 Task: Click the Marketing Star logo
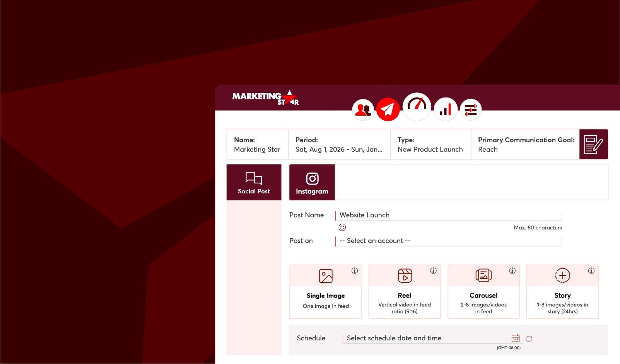[x=265, y=98]
